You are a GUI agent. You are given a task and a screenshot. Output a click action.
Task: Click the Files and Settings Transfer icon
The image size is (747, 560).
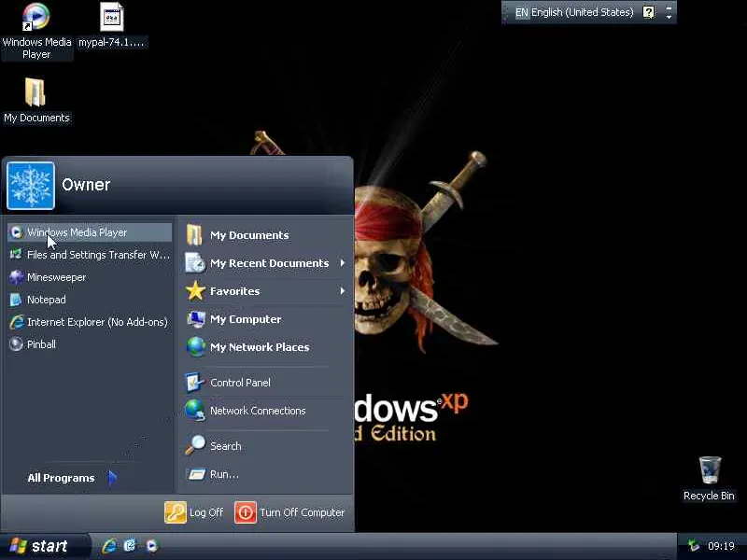(16, 254)
